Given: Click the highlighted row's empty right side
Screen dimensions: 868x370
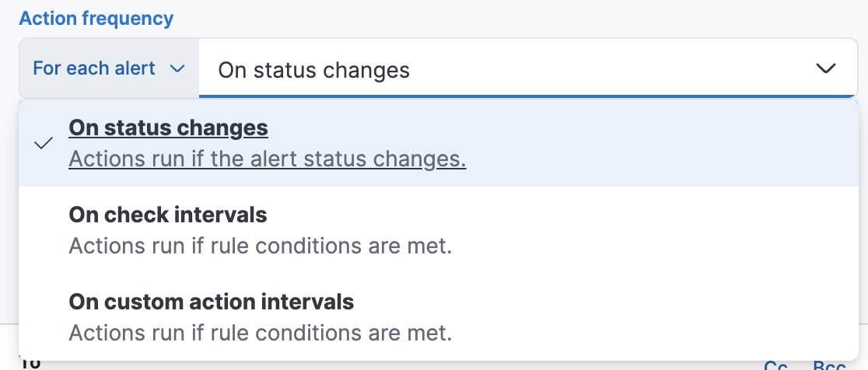Looking at the screenshot, I should 661,144.
